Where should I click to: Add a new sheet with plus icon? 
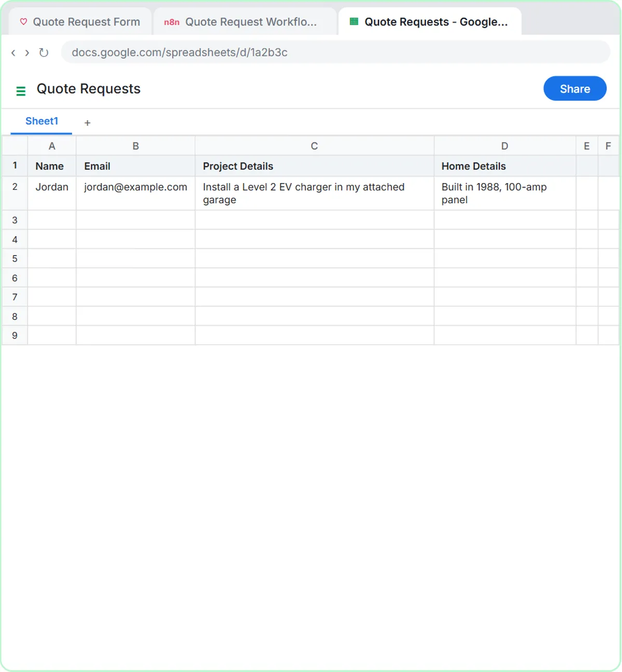(88, 123)
